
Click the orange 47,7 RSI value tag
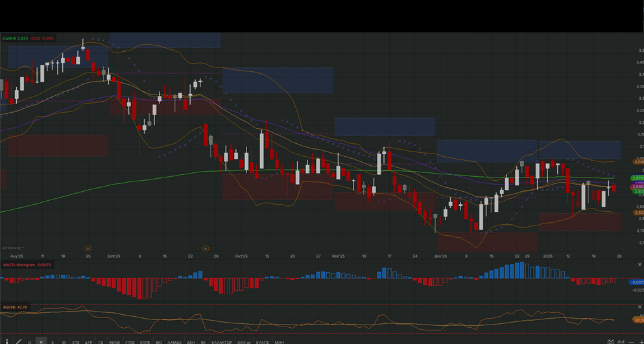click(638, 320)
